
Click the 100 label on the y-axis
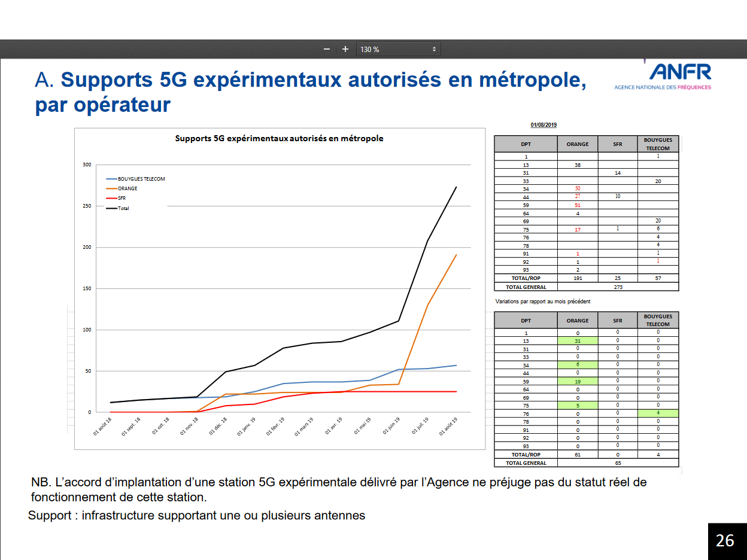[87, 330]
